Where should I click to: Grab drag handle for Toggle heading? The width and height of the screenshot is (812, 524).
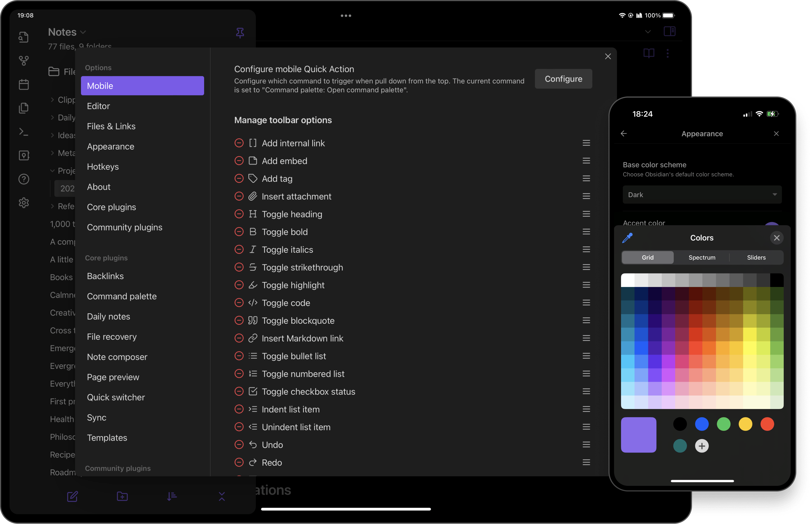coord(586,214)
